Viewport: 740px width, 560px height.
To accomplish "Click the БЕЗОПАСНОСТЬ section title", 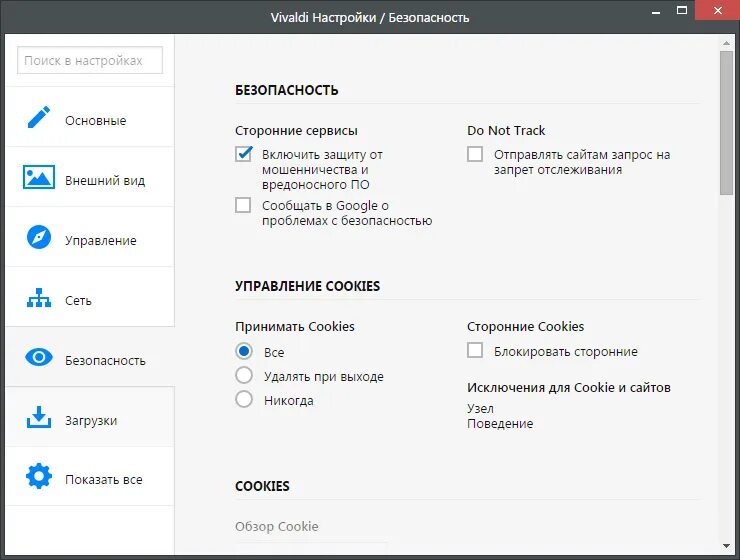I will click(287, 90).
